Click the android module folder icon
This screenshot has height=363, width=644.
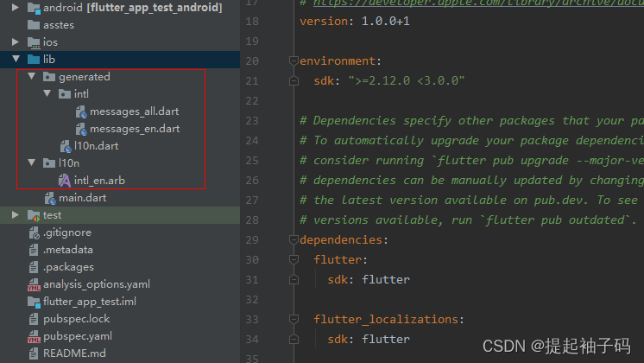tap(34, 8)
